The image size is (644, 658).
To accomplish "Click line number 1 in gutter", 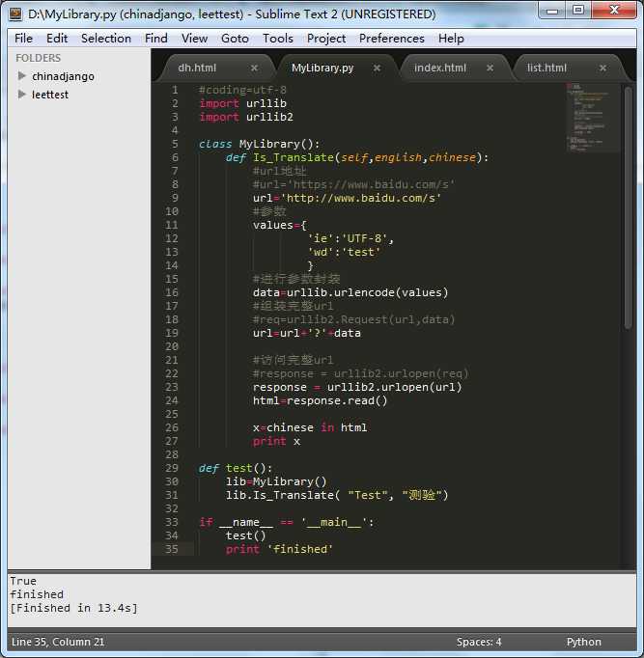I will (x=175, y=90).
